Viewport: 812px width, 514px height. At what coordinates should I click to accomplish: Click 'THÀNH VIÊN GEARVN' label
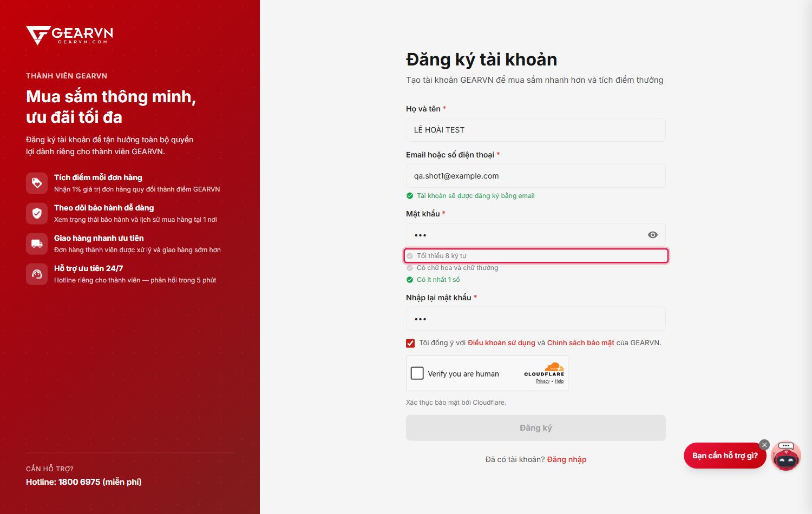point(67,76)
